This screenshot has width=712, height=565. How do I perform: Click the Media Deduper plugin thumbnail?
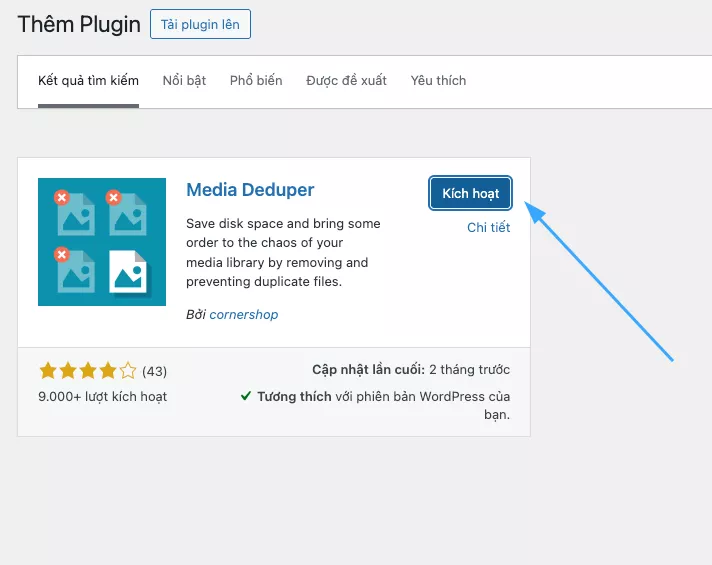click(102, 242)
